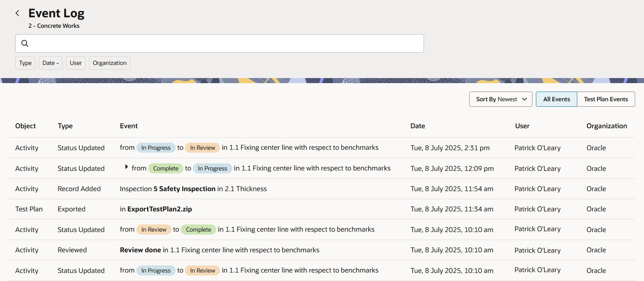
Task: Click the back arrow beside Event Log
Action: click(x=17, y=14)
